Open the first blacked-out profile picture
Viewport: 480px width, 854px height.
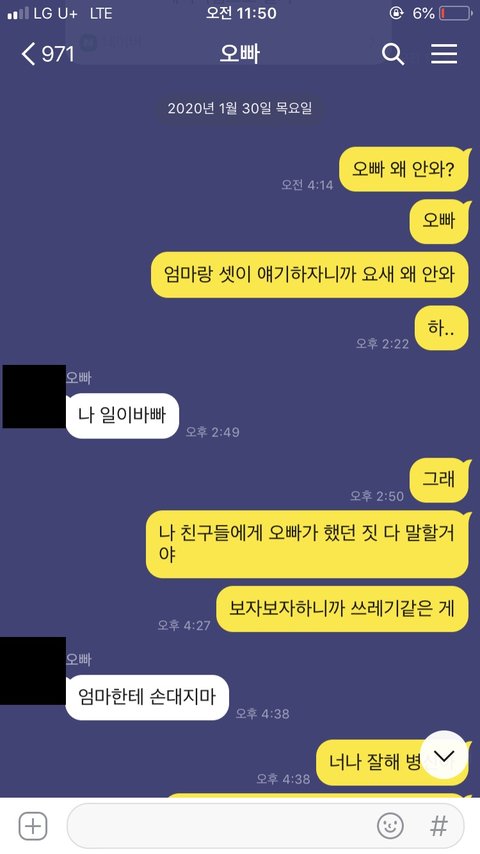(34, 396)
